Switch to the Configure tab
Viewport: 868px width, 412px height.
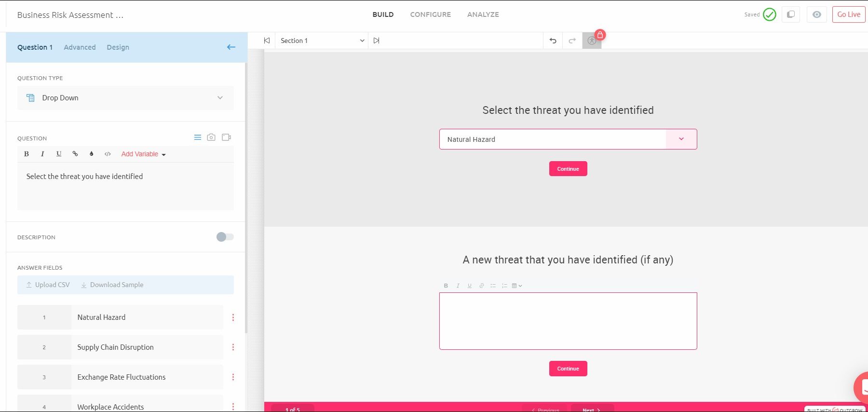pos(430,14)
